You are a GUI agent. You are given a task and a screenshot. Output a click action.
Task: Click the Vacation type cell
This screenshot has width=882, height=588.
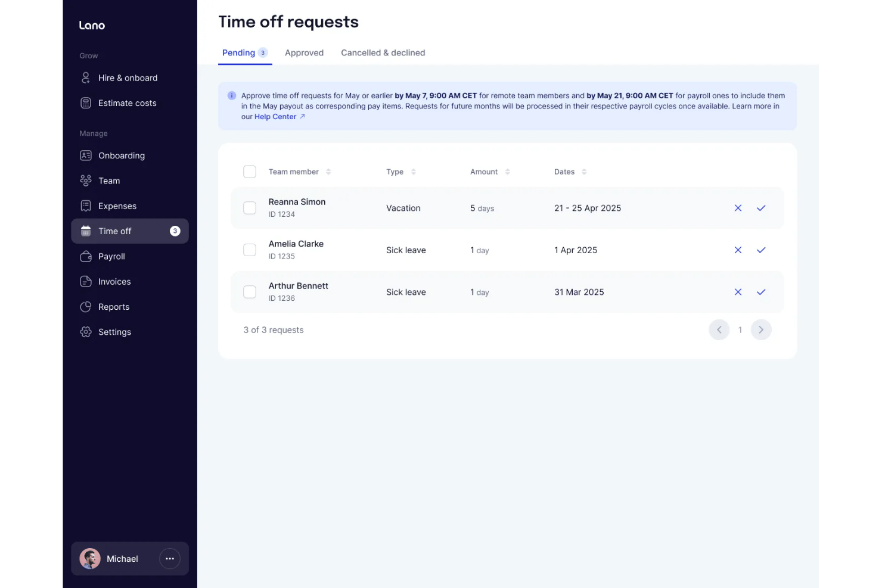click(403, 208)
